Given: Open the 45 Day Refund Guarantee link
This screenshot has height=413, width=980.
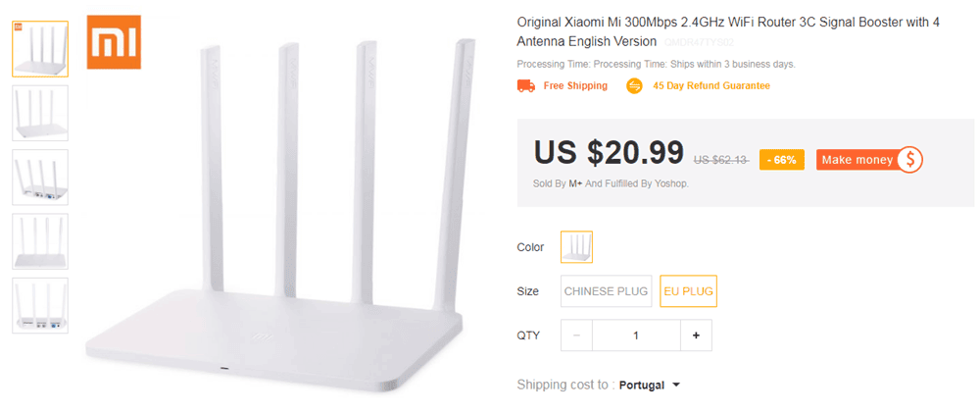Looking at the screenshot, I should 711,86.
